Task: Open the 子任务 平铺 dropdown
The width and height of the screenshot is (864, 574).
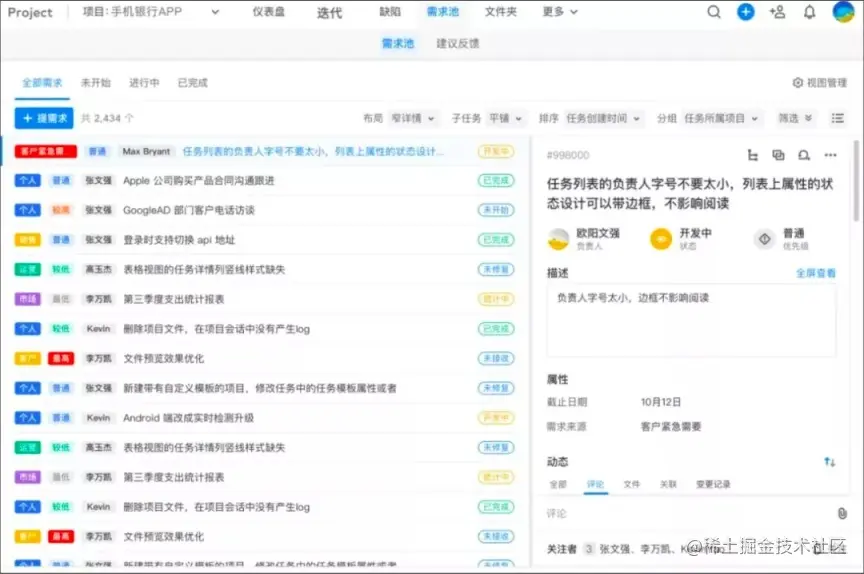Action: click(505, 118)
